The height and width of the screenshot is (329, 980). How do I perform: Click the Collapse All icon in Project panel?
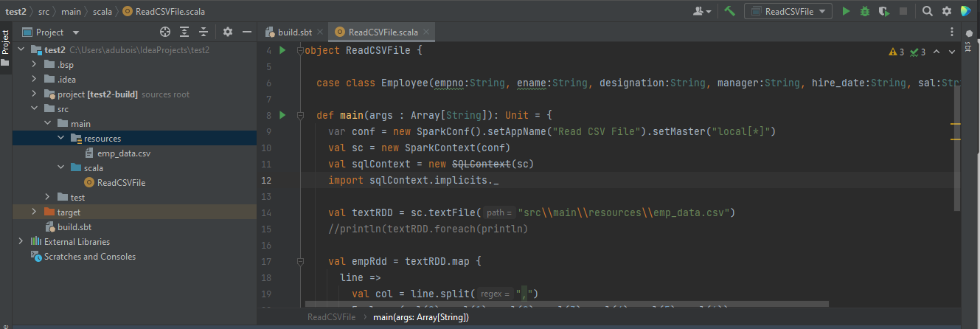coord(204,32)
